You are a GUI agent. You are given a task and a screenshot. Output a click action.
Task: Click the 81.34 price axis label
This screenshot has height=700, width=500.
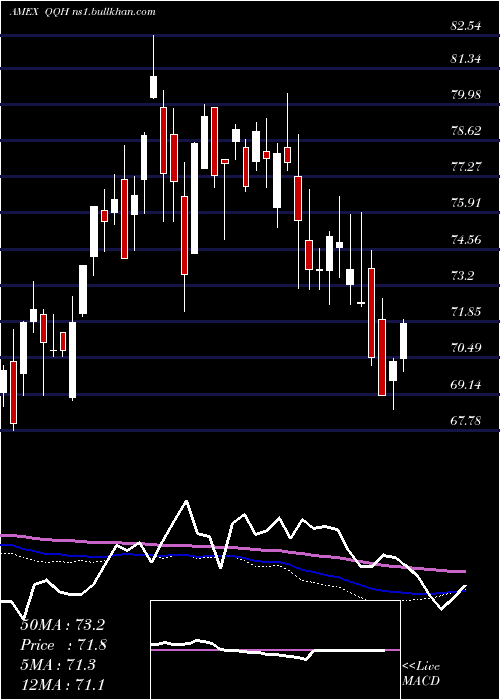click(x=466, y=58)
